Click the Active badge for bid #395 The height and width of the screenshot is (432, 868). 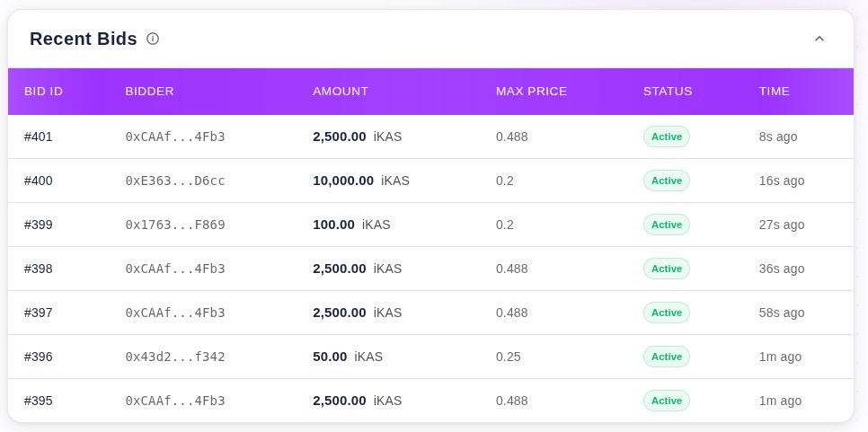(667, 401)
